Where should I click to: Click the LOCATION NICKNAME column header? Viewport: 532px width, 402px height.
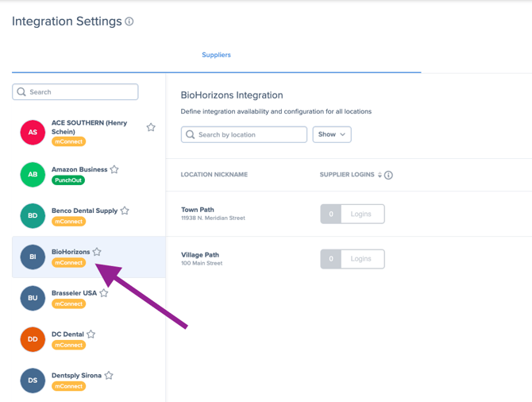tap(214, 175)
